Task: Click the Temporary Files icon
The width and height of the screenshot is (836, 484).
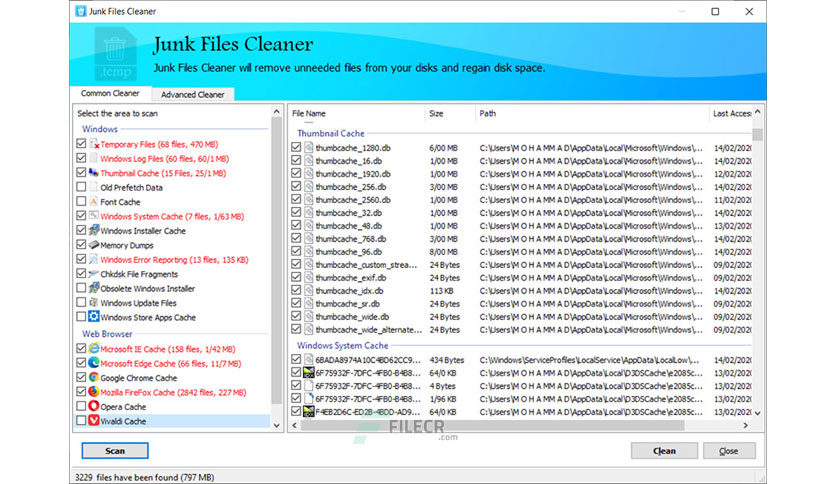Action: [x=94, y=144]
